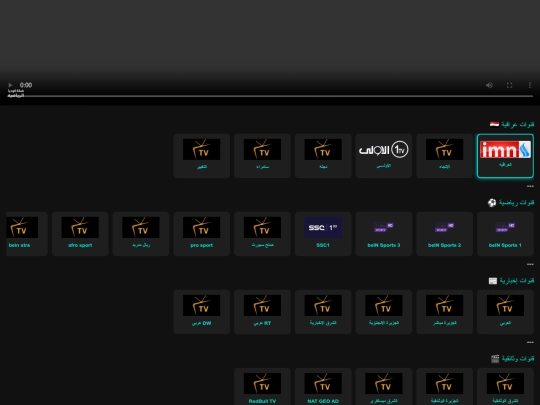Select the الأولى 1TV channel
This screenshot has height=405, width=540.
384,156
